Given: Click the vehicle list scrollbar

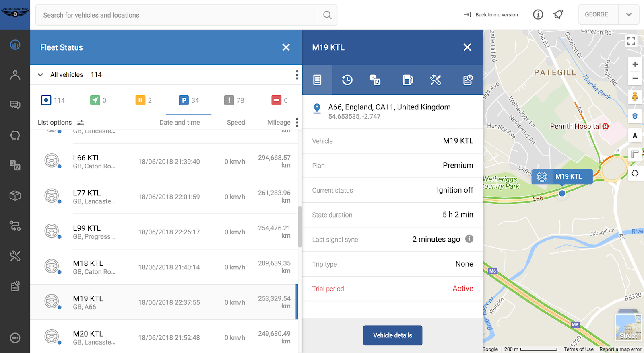Looking at the screenshot, I should point(300,227).
